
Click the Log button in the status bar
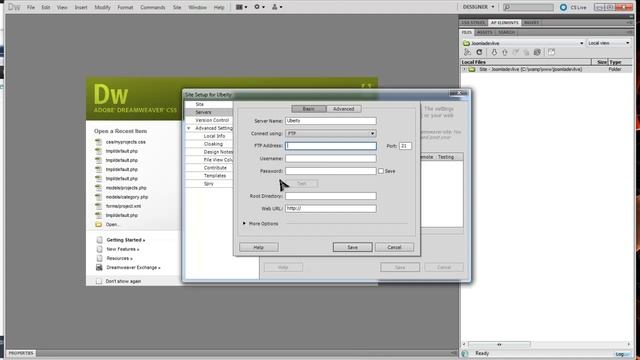tap(620, 354)
